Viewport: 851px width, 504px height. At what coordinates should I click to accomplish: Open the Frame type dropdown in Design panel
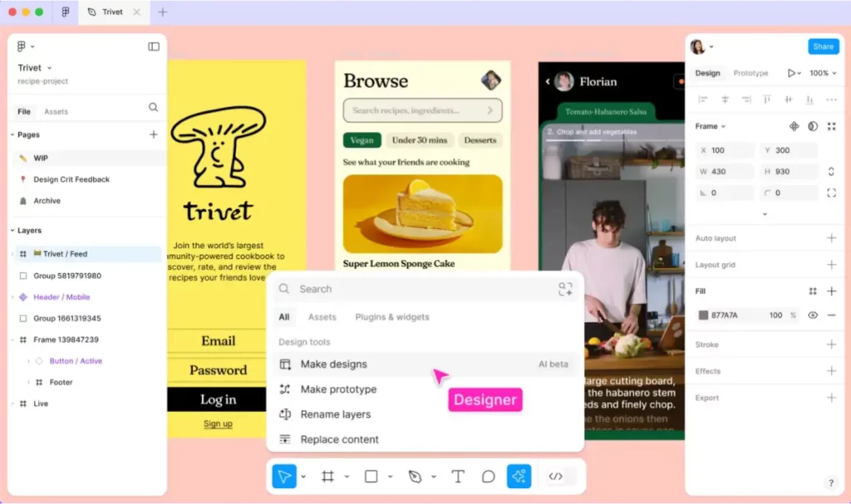coord(711,126)
